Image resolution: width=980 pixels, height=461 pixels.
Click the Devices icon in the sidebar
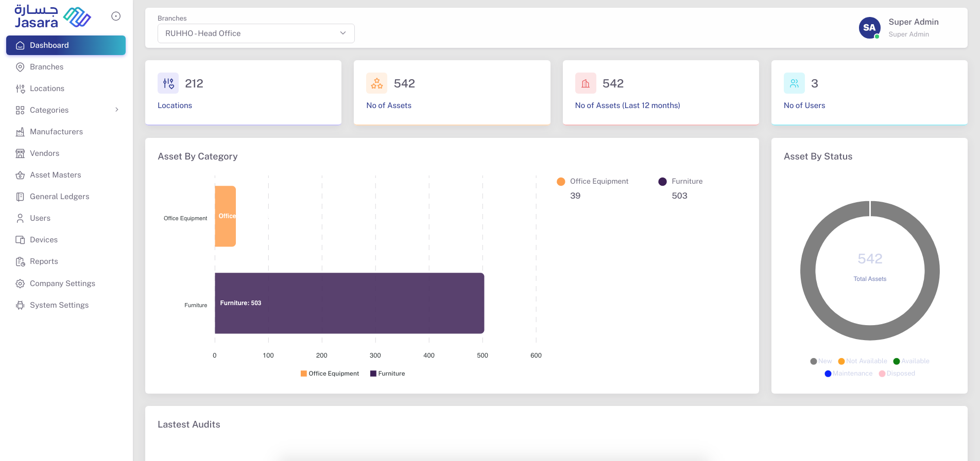[20, 240]
